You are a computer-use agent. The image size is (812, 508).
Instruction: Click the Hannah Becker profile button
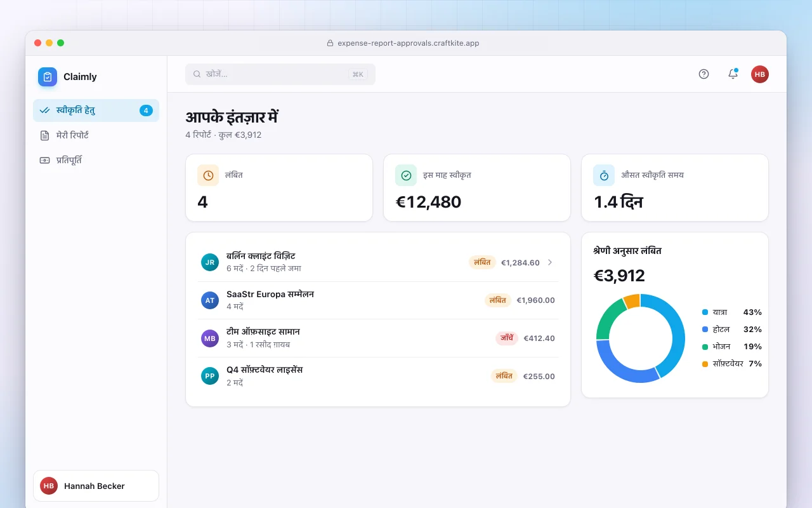(x=96, y=486)
